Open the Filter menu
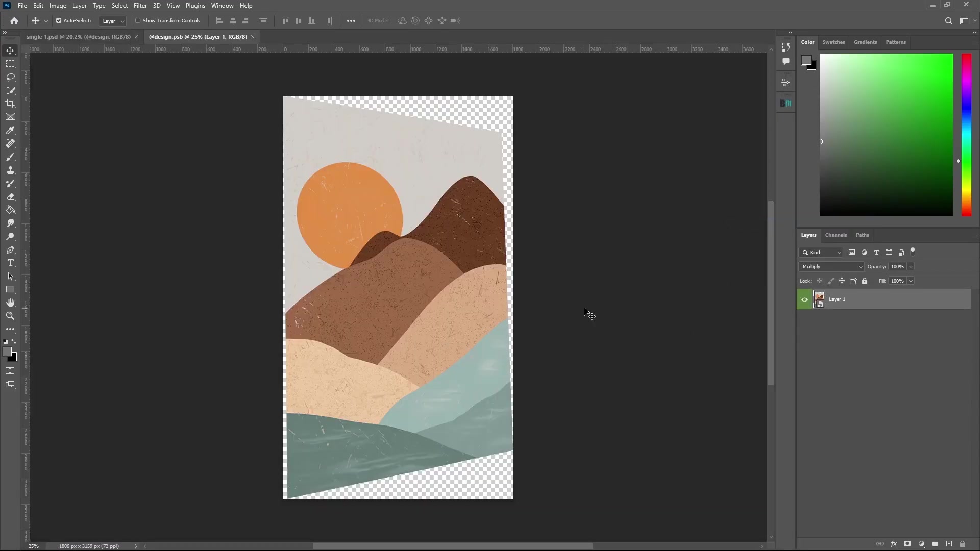 click(140, 6)
